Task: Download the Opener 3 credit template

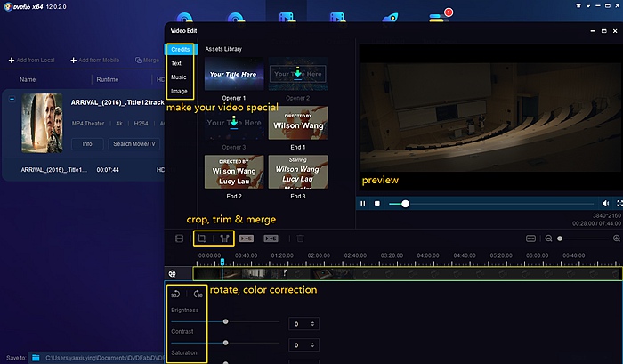Action: coord(234,123)
